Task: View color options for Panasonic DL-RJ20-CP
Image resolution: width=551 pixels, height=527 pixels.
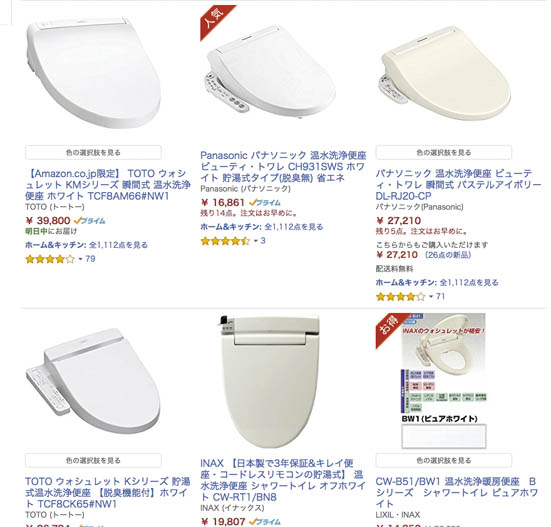Action: pos(443,152)
